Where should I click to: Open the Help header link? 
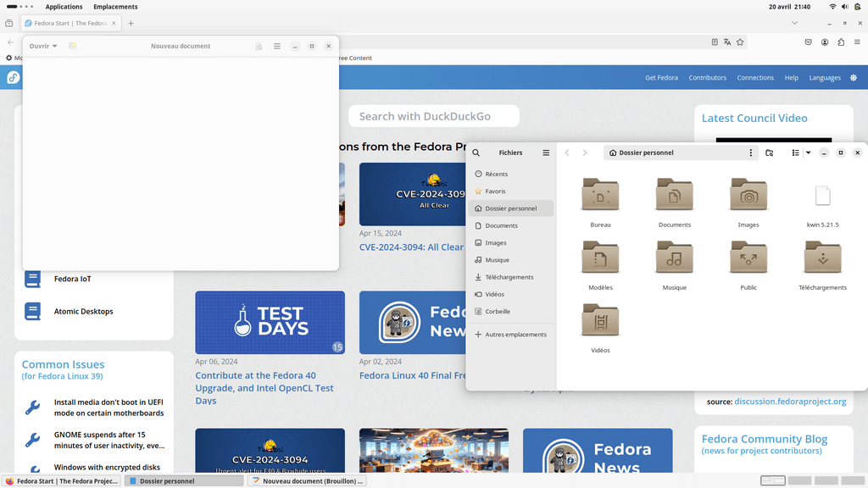pos(791,77)
